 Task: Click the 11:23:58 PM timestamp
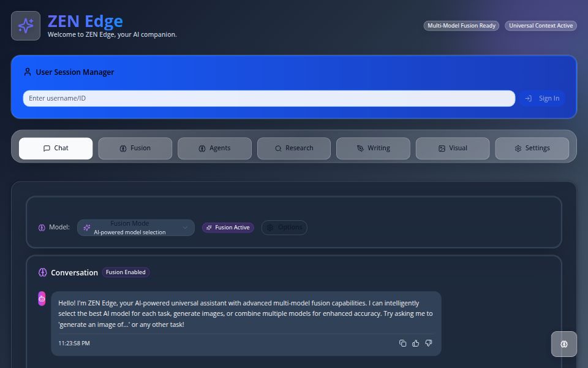tap(74, 343)
